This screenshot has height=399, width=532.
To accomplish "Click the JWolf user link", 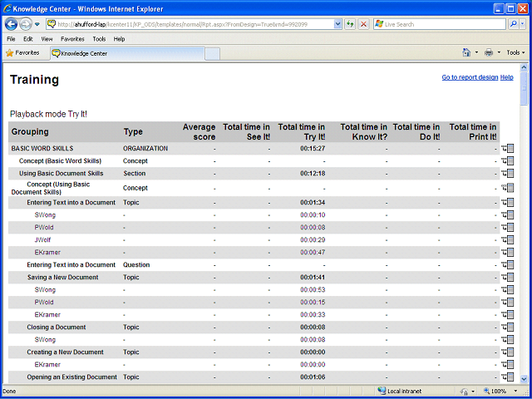I will [x=42, y=240].
